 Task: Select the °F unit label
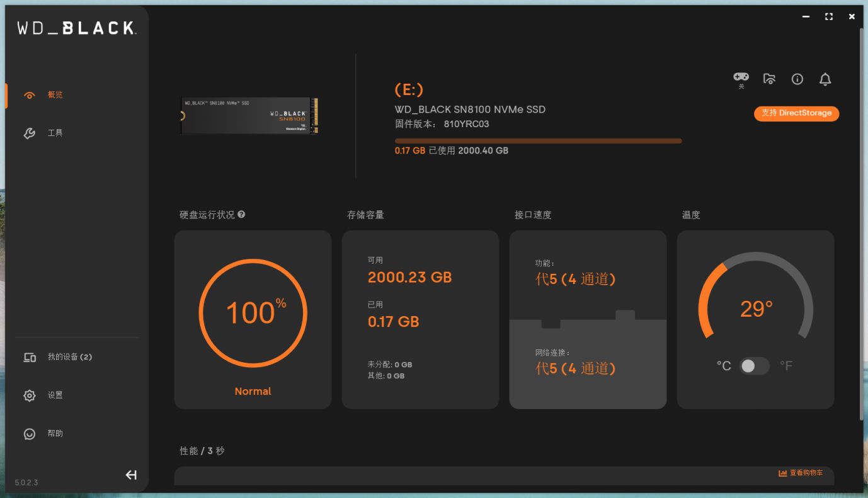pyautogui.click(x=786, y=366)
